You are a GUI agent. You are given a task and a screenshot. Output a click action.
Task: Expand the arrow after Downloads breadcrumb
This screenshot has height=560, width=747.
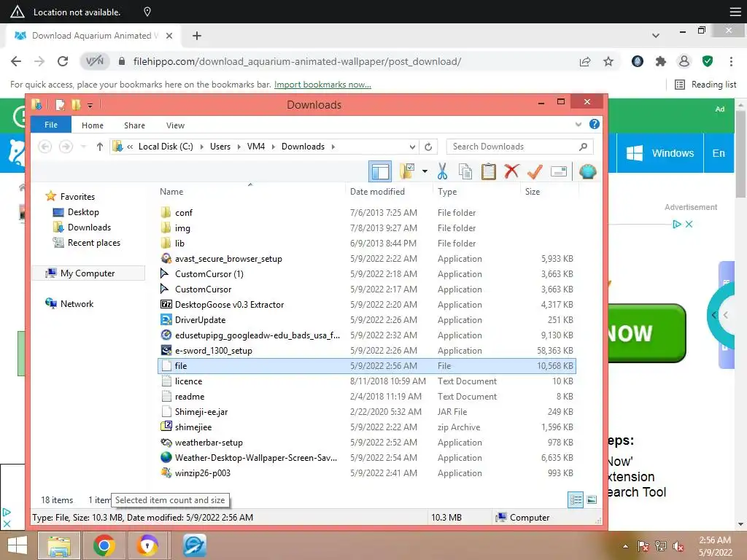coord(333,147)
